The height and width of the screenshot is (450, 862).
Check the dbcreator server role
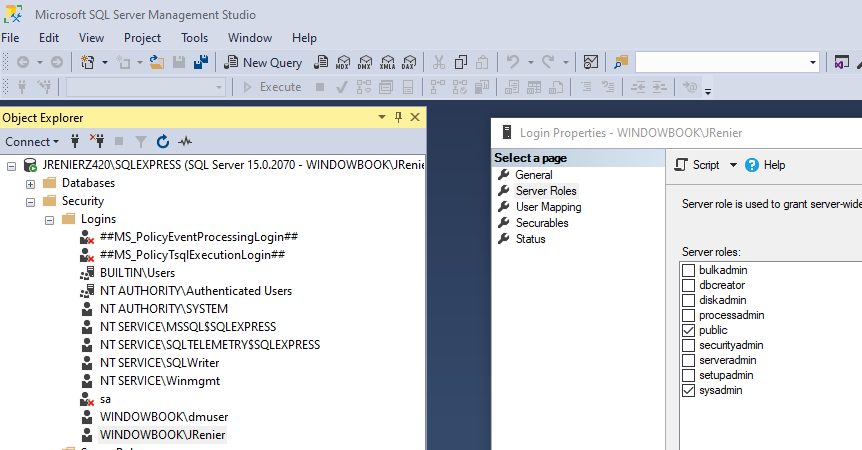[688, 286]
